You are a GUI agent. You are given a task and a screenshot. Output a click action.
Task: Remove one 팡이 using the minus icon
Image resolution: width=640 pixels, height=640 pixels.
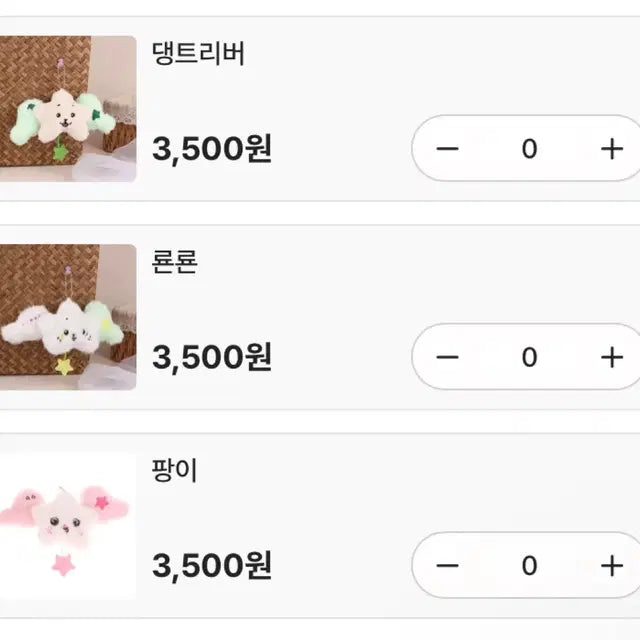[447, 565]
